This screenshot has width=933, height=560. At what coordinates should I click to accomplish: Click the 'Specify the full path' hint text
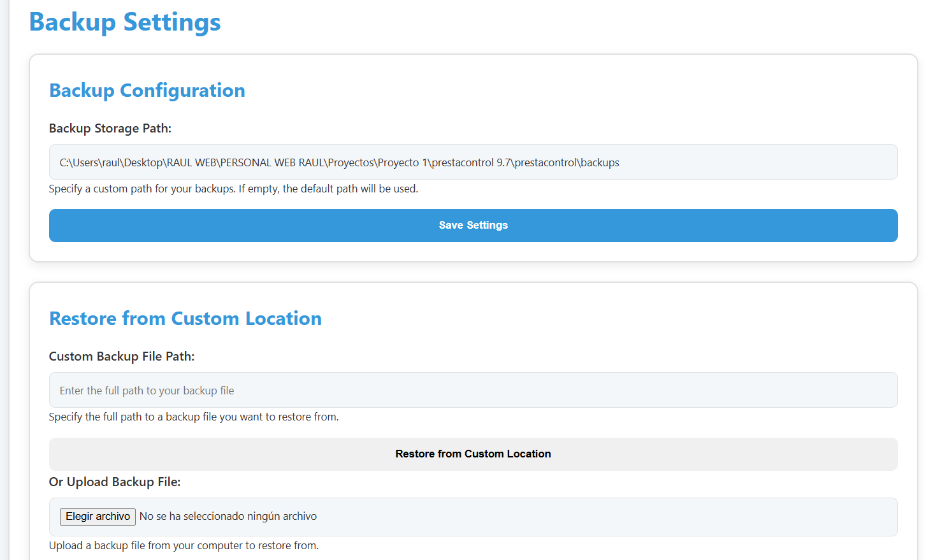tap(194, 417)
